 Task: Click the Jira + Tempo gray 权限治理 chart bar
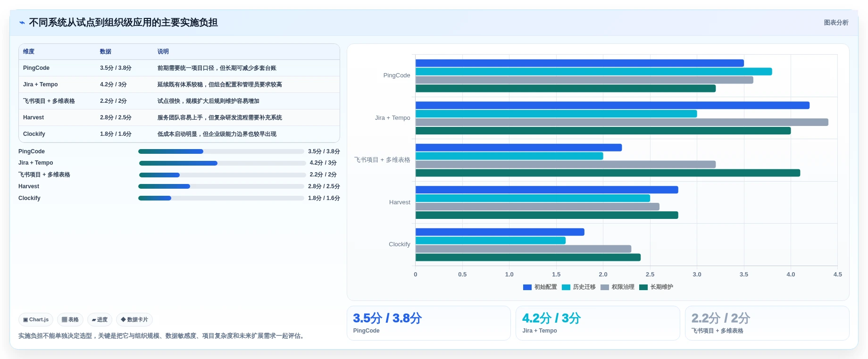click(x=622, y=122)
